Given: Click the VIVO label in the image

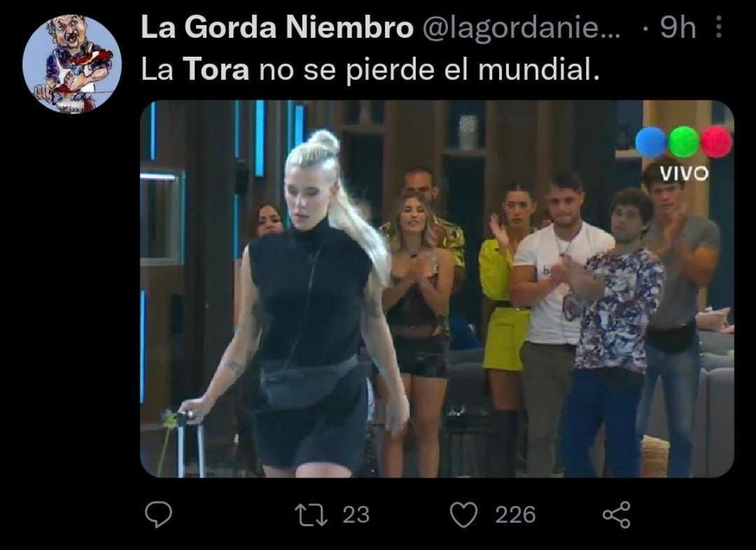Looking at the screenshot, I should click(684, 172).
